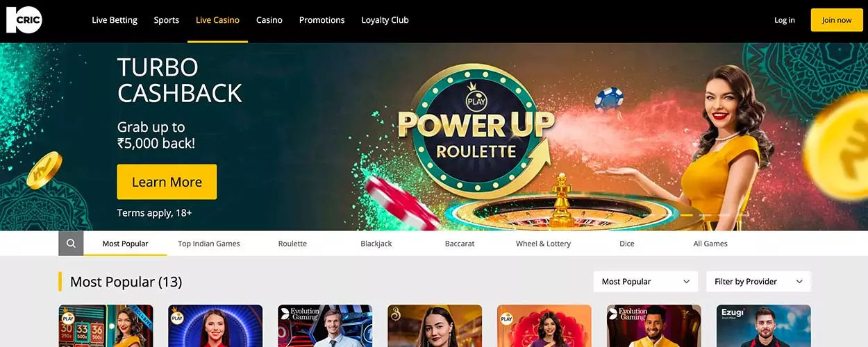Click the Play badge on second game thumbnail

pyautogui.click(x=178, y=316)
